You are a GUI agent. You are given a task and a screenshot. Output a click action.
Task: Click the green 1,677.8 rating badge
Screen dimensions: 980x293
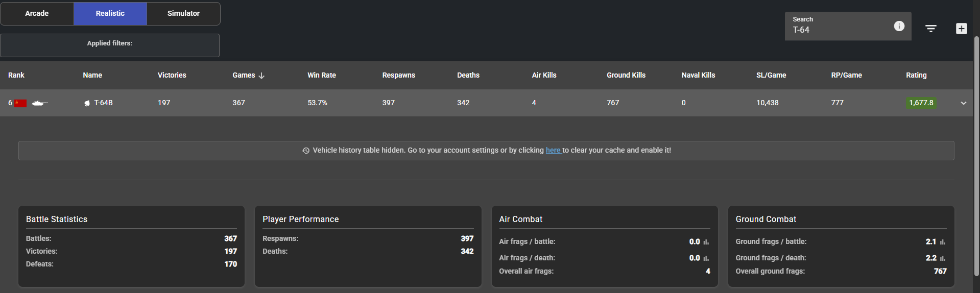(921, 103)
